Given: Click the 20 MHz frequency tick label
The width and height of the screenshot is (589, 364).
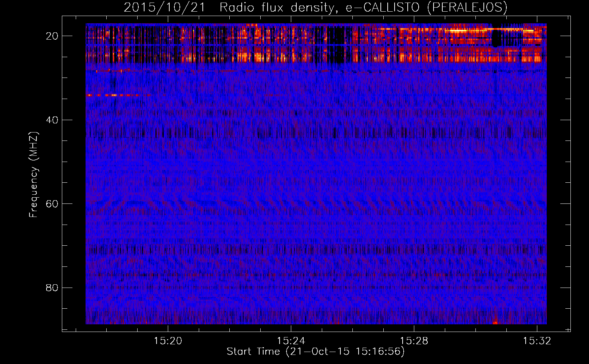Looking at the screenshot, I should coord(52,36).
